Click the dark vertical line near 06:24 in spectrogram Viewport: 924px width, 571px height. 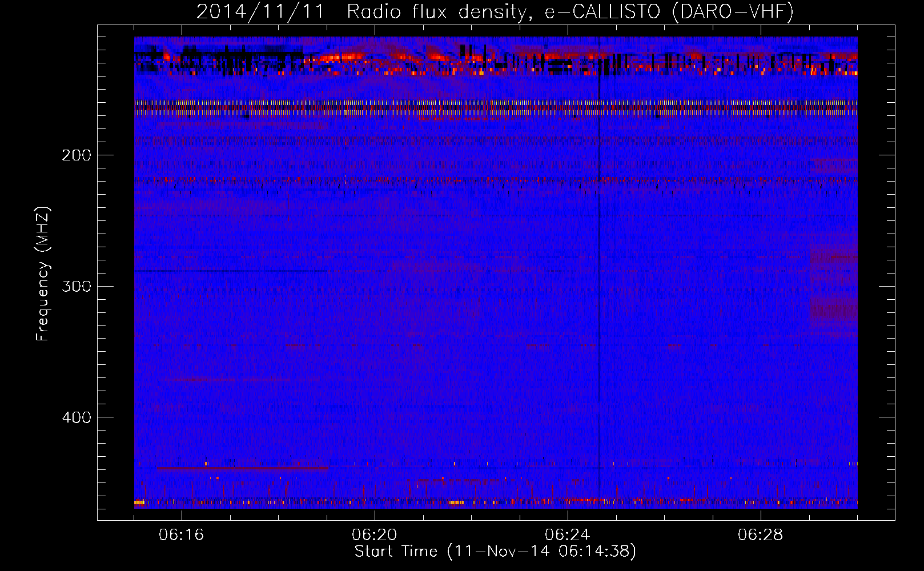coord(599,272)
